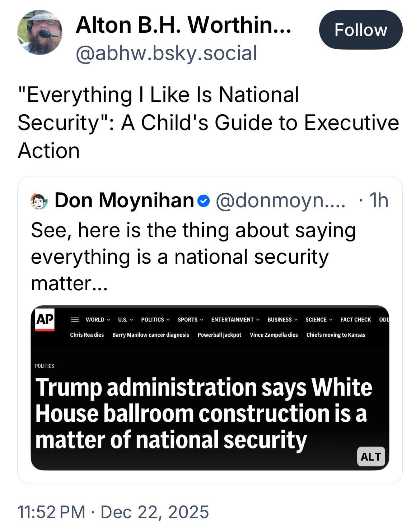The width and height of the screenshot is (420, 526).
Task: Open the AP hamburger menu icon
Action: pyautogui.click(x=75, y=319)
